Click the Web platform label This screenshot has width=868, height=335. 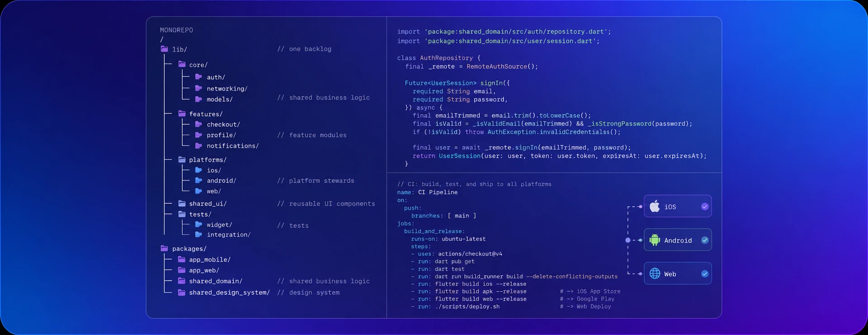click(x=670, y=274)
